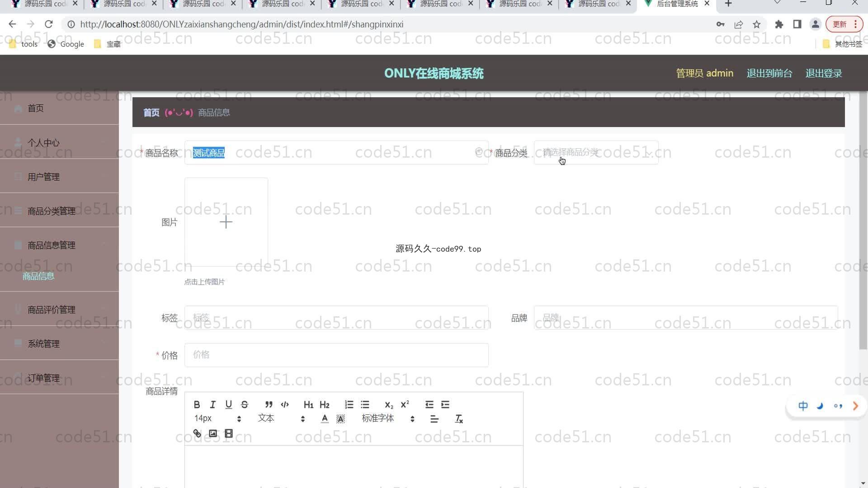Open 首页 in the sidebar
Screen dimensions: 868x488
point(59,108)
